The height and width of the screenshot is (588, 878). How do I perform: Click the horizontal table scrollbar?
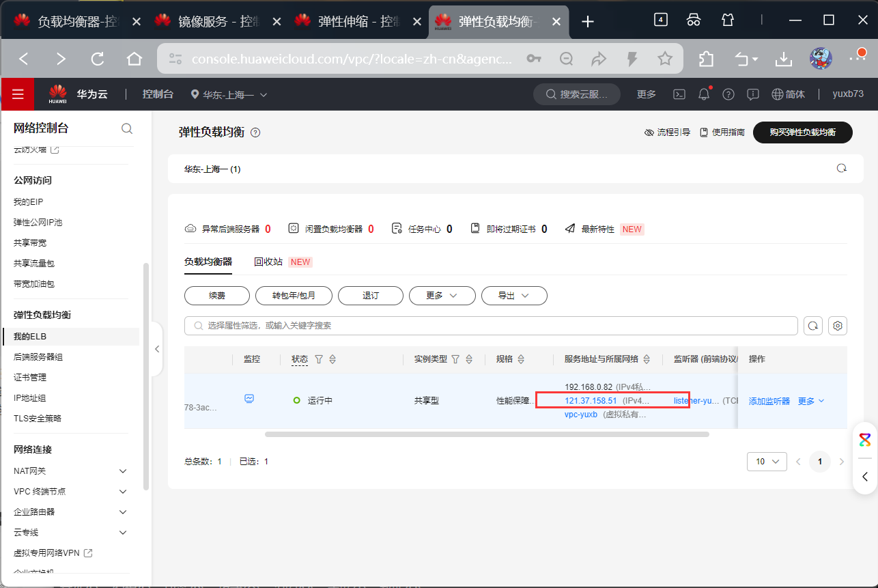487,434
